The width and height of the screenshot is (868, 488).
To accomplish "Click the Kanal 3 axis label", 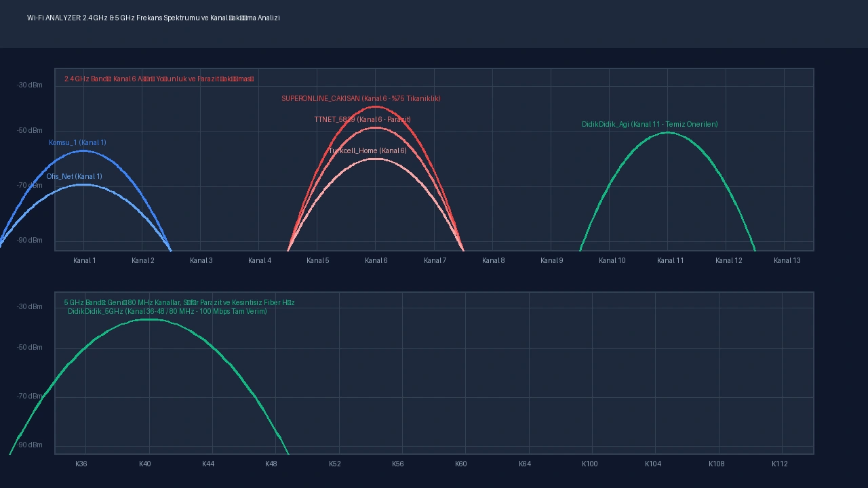I will (x=201, y=260).
